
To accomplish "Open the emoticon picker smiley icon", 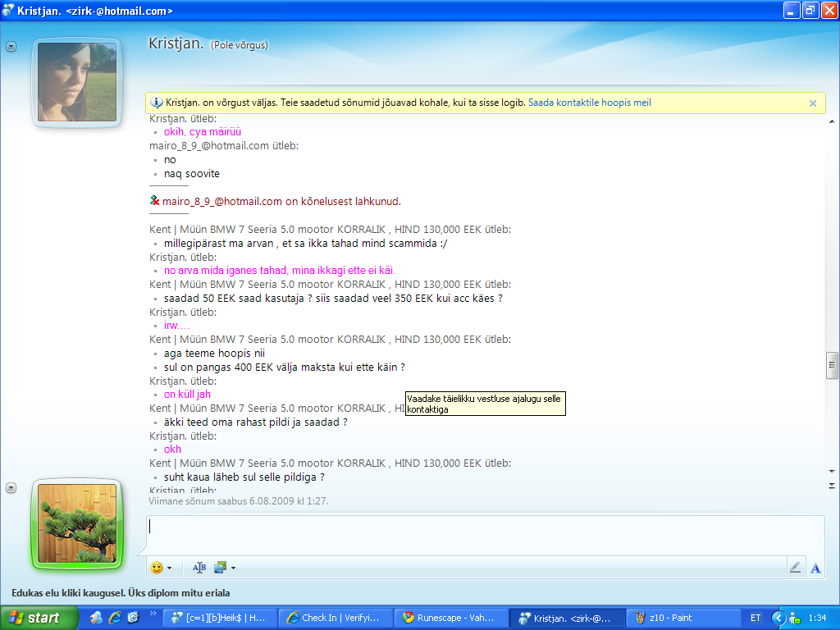I will pos(156,567).
